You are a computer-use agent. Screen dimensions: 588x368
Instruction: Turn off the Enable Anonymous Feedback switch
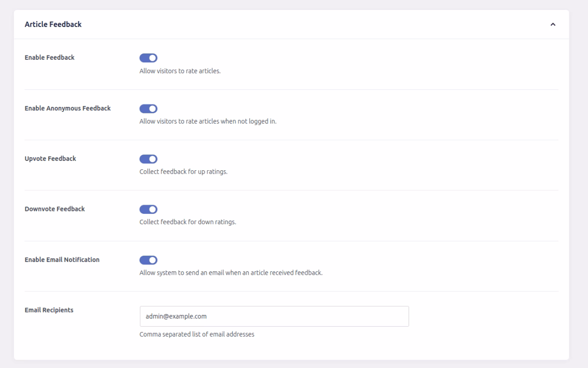coord(148,108)
